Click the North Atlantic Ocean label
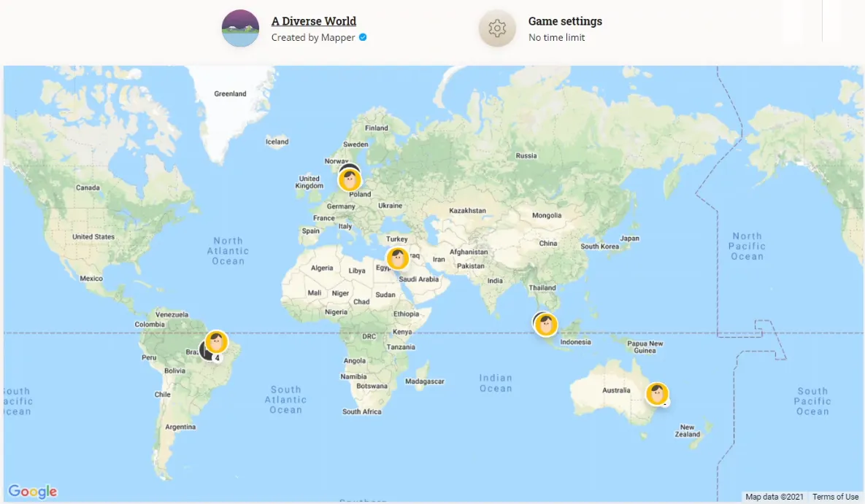865x504 pixels. tap(228, 251)
